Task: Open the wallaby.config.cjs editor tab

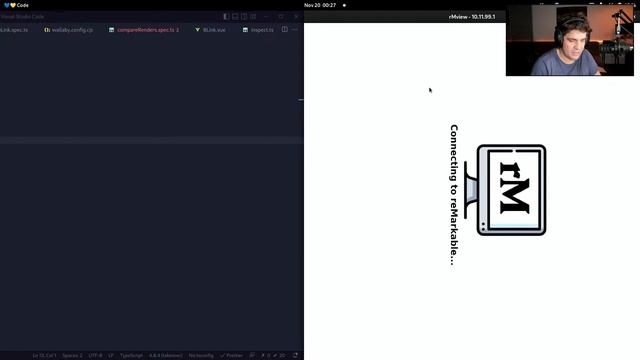Action: [x=69, y=30]
